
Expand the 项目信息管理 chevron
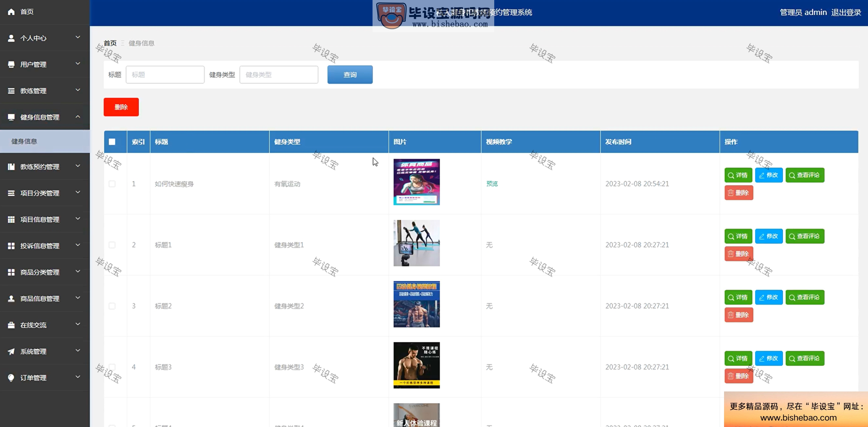point(78,218)
